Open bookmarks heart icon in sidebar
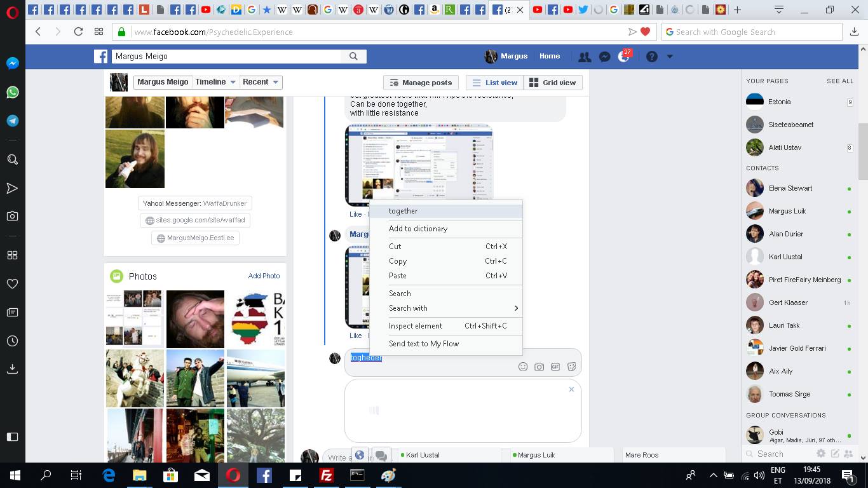Image resolution: width=868 pixels, height=488 pixels. (12, 283)
